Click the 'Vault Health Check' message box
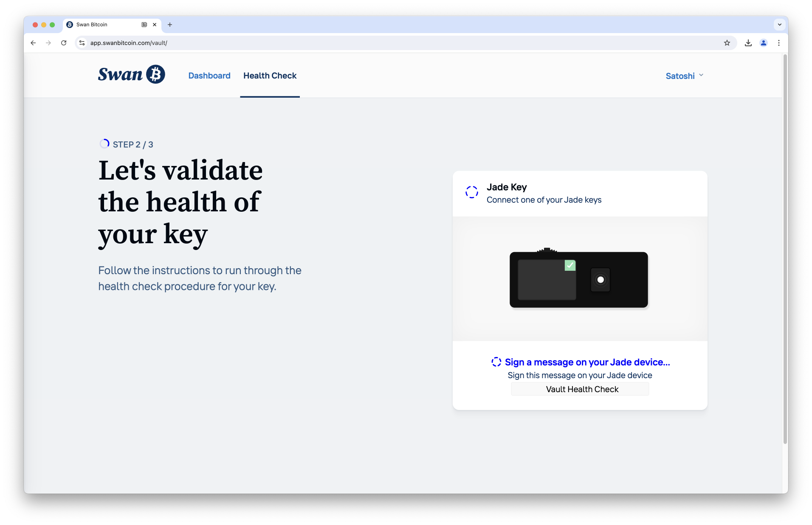The width and height of the screenshot is (812, 525). (580, 389)
